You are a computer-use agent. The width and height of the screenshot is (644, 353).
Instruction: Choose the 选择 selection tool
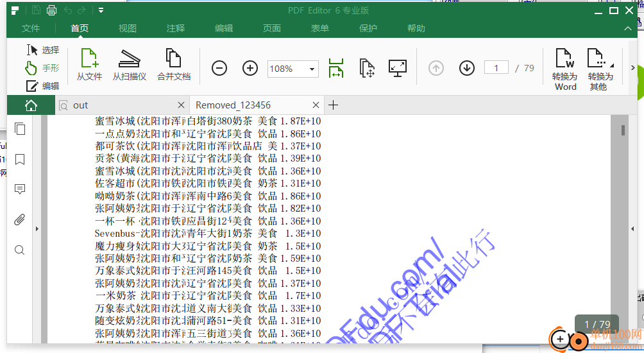(43, 50)
